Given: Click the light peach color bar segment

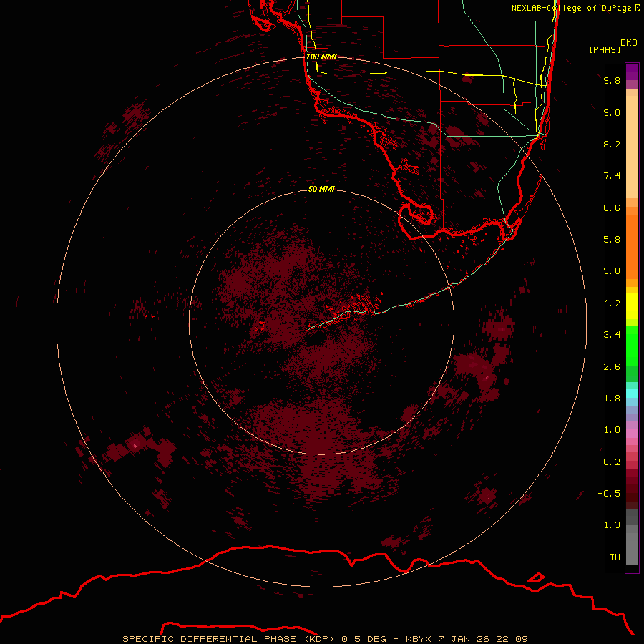Looking at the screenshot, I should (632, 147).
